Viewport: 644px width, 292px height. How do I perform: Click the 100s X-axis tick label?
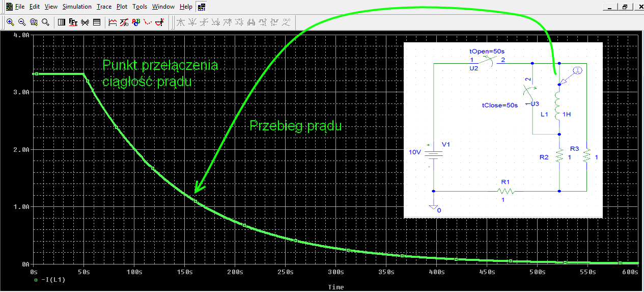click(134, 273)
